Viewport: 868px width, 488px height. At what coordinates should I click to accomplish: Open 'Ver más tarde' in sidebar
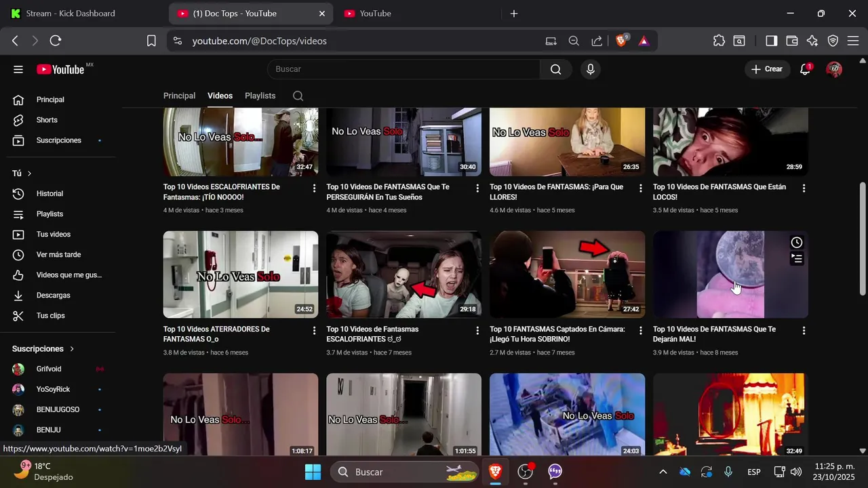click(58, 255)
